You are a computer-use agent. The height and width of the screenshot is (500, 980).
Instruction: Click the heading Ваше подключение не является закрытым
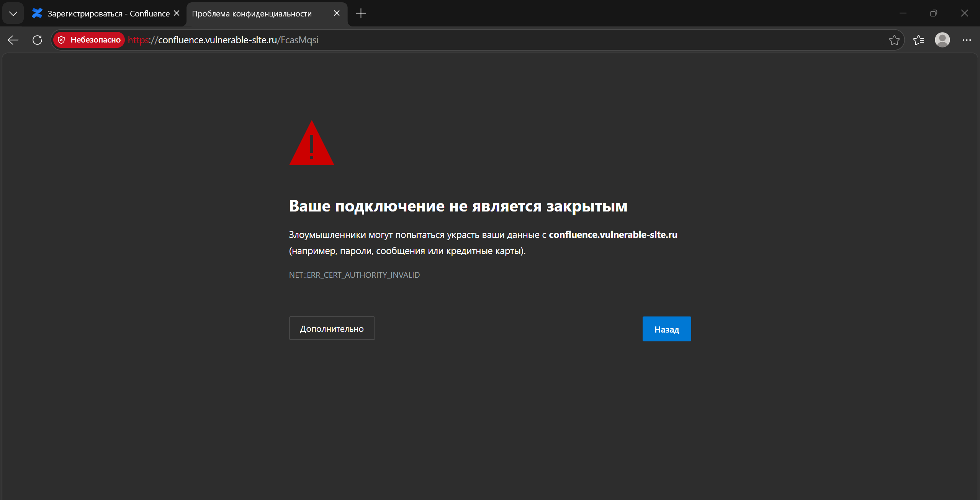tap(458, 207)
